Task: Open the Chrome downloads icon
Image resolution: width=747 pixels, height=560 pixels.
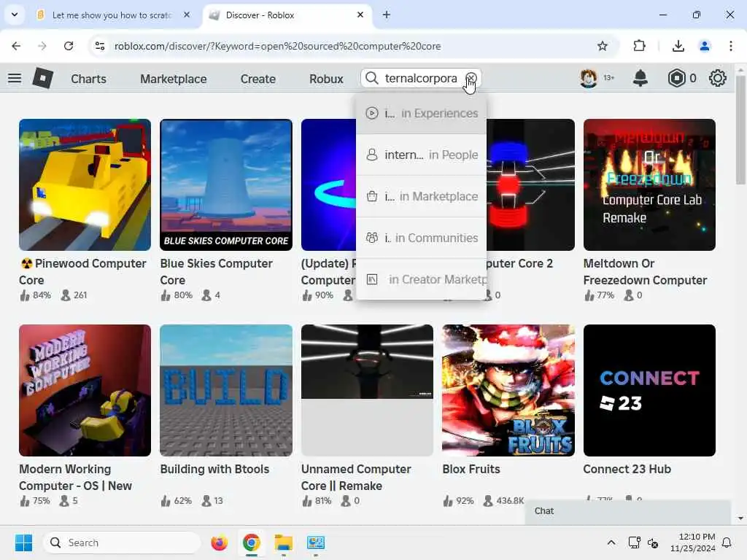Action: tap(678, 46)
